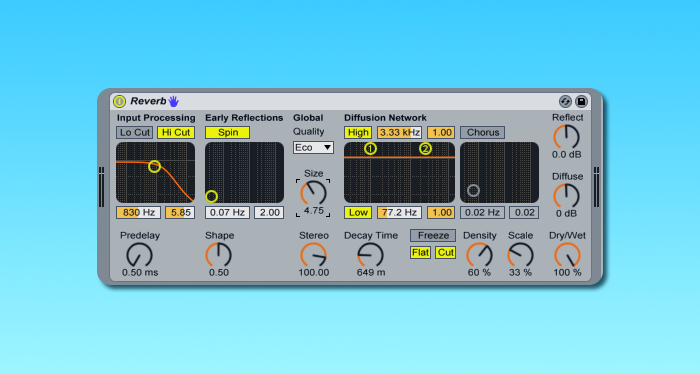
Task: Select the Spin X-Y handle circle
Action: tap(212, 196)
